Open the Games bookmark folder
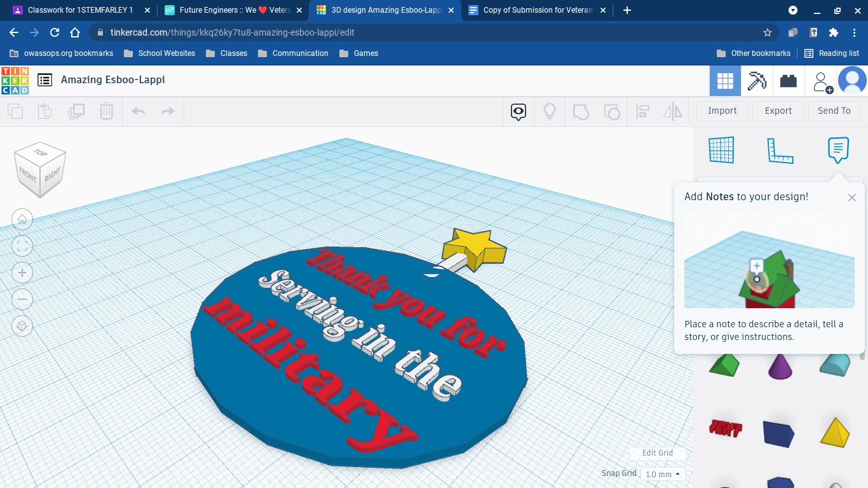Screen dimensions: 868x488 359,53
